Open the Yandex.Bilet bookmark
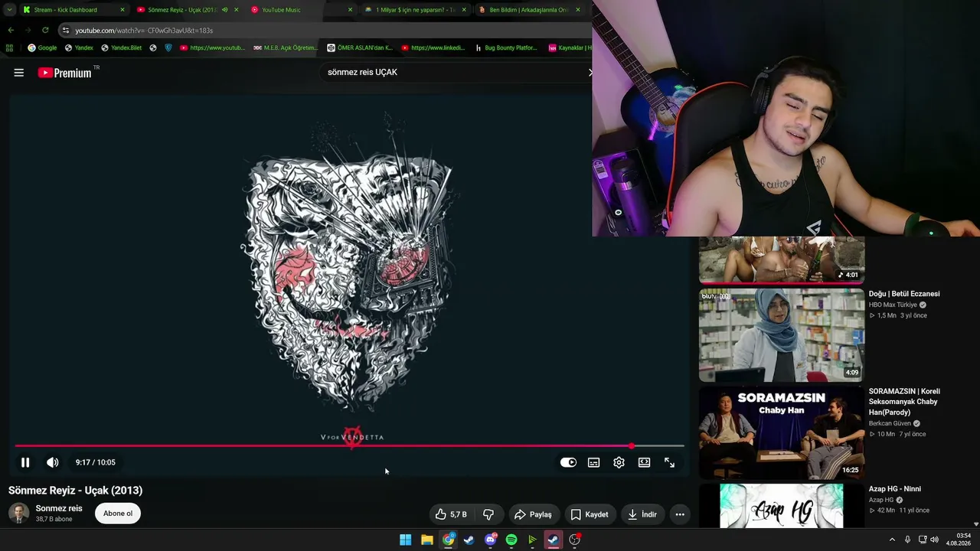This screenshot has height=551, width=980. [121, 47]
